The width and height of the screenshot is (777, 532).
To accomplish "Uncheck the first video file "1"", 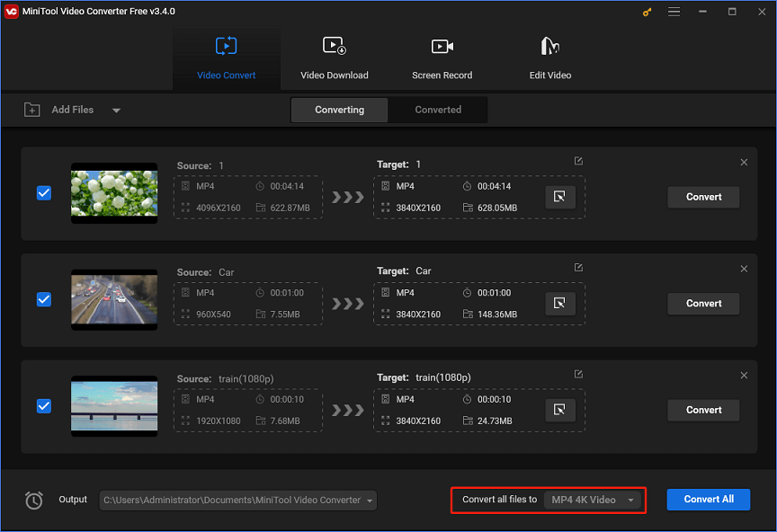I will [x=43, y=193].
